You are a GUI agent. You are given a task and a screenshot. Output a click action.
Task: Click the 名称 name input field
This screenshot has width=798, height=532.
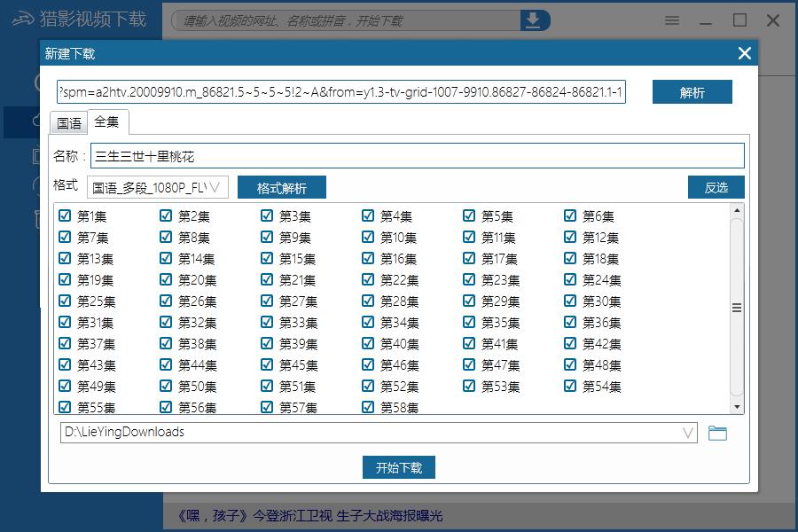coord(355,155)
